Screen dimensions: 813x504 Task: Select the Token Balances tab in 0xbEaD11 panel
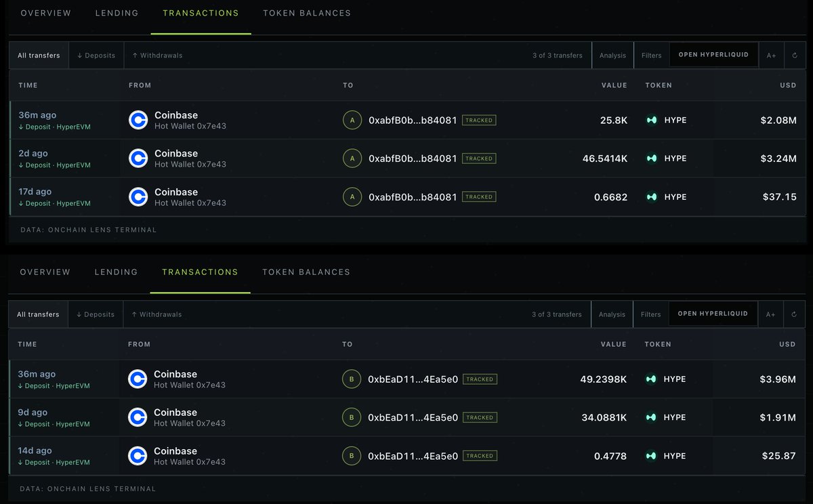tap(306, 272)
